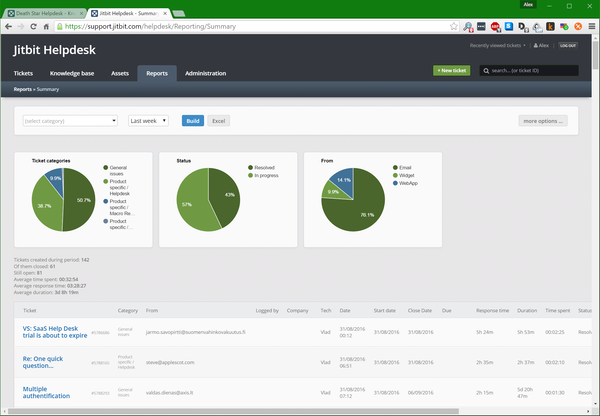The image size is (600, 416).
Task: Click the Response time column header
Action: tap(492, 310)
